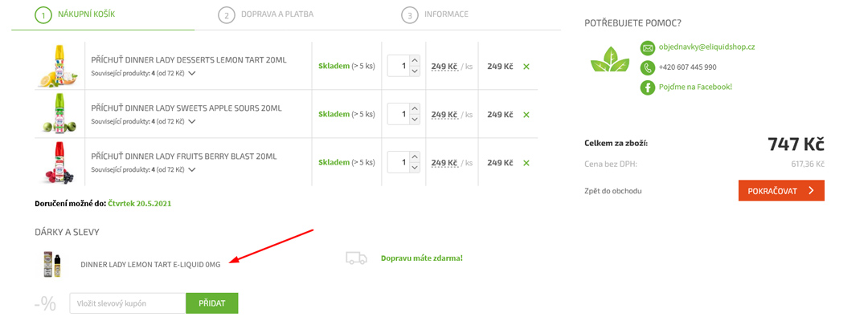Click Celkem za zboží label

click(x=616, y=144)
